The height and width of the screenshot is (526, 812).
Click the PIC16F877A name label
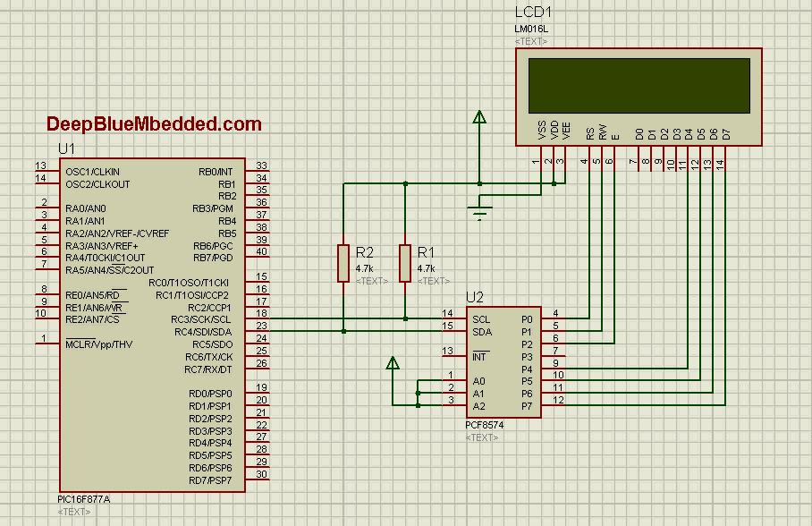coord(82,500)
